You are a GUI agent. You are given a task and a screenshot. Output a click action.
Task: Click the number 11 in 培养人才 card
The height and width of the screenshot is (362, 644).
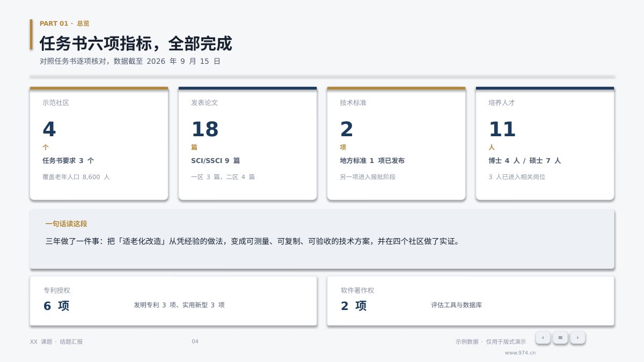502,129
